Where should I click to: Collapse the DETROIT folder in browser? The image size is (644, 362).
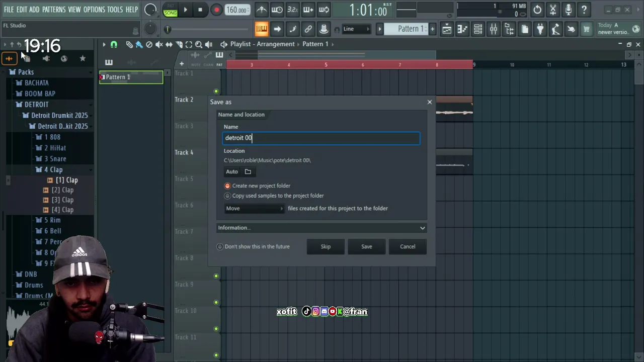[x=37, y=105]
